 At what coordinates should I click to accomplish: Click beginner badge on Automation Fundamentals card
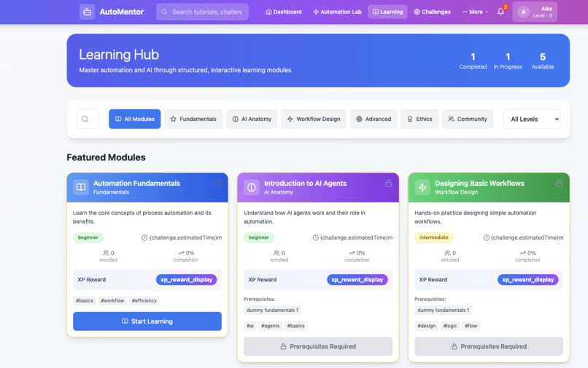tap(88, 238)
